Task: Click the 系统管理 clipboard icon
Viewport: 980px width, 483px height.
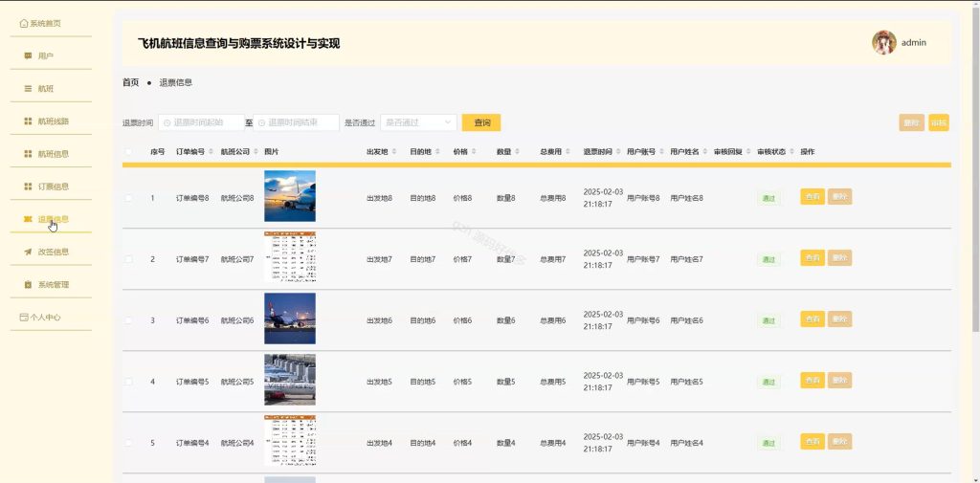Action: click(28, 284)
